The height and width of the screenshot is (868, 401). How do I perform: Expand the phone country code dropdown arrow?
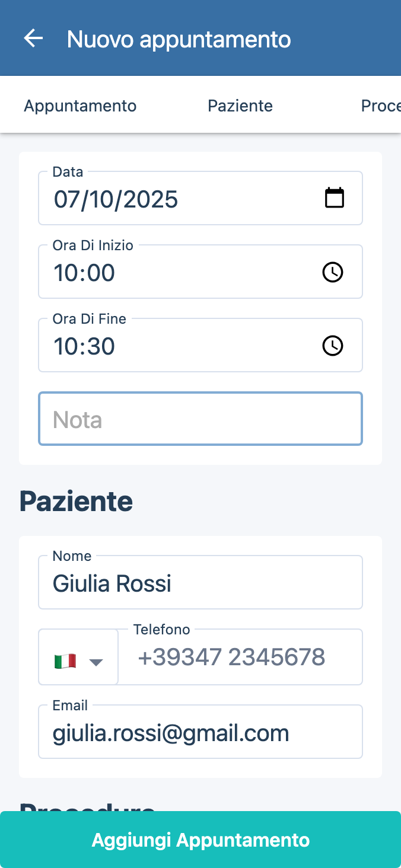pyautogui.click(x=96, y=662)
